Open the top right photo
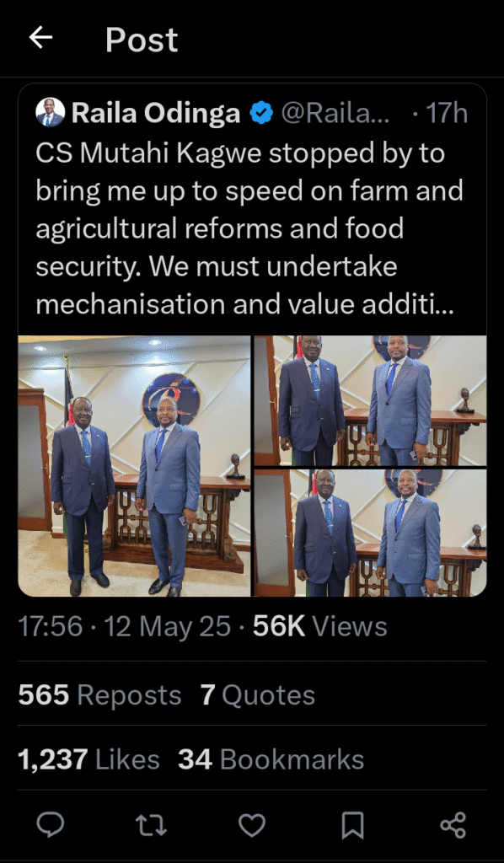Image resolution: width=504 pixels, height=863 pixels. 370,400
